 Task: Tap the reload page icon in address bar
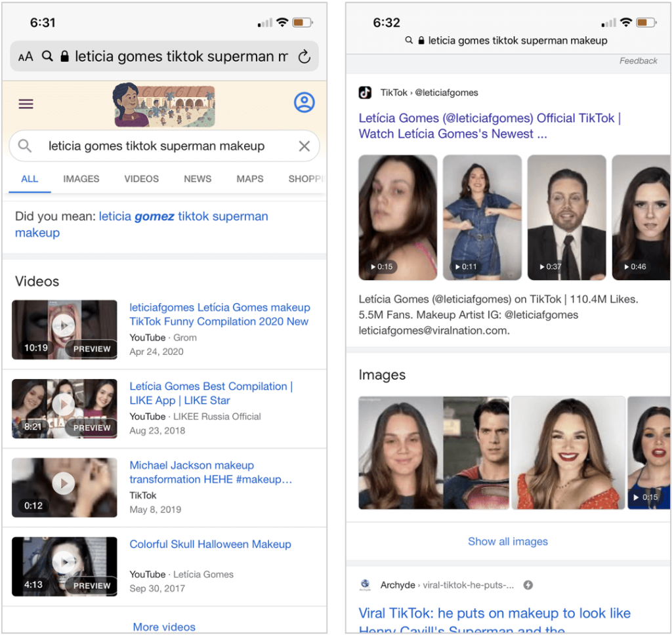pos(304,56)
